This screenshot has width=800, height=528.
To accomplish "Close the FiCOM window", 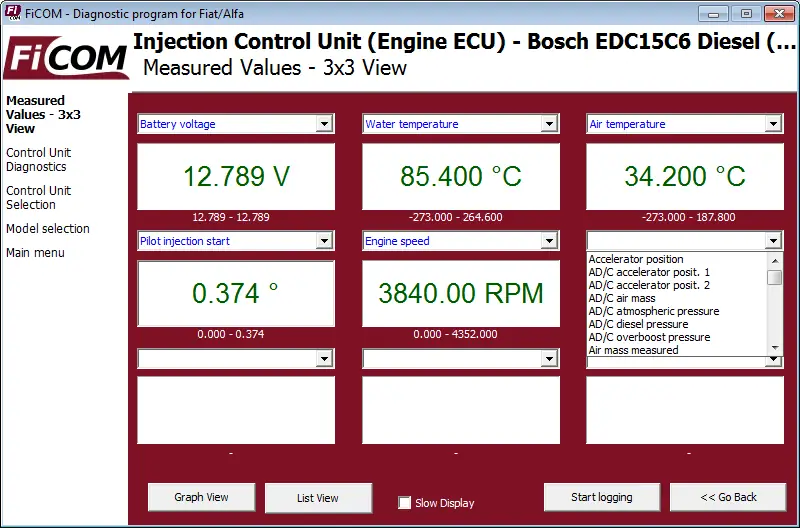I will [779, 13].
